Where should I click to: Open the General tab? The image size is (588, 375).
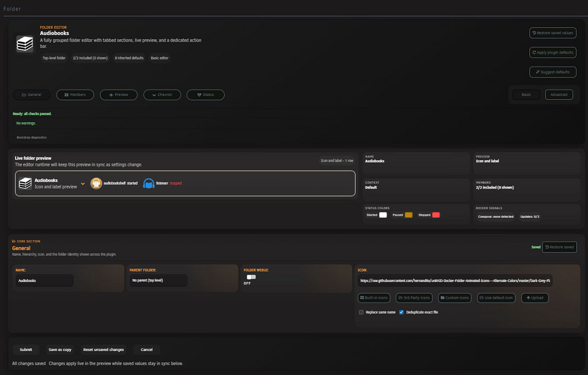32,95
